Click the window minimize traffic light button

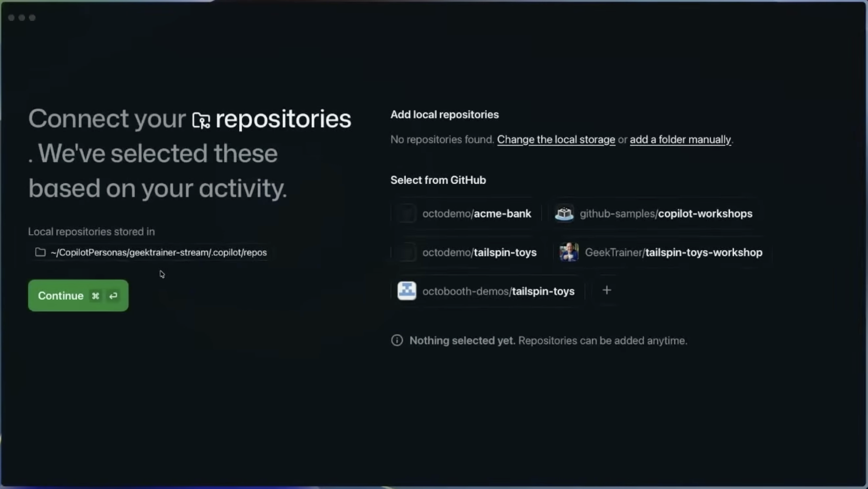pyautogui.click(x=22, y=18)
